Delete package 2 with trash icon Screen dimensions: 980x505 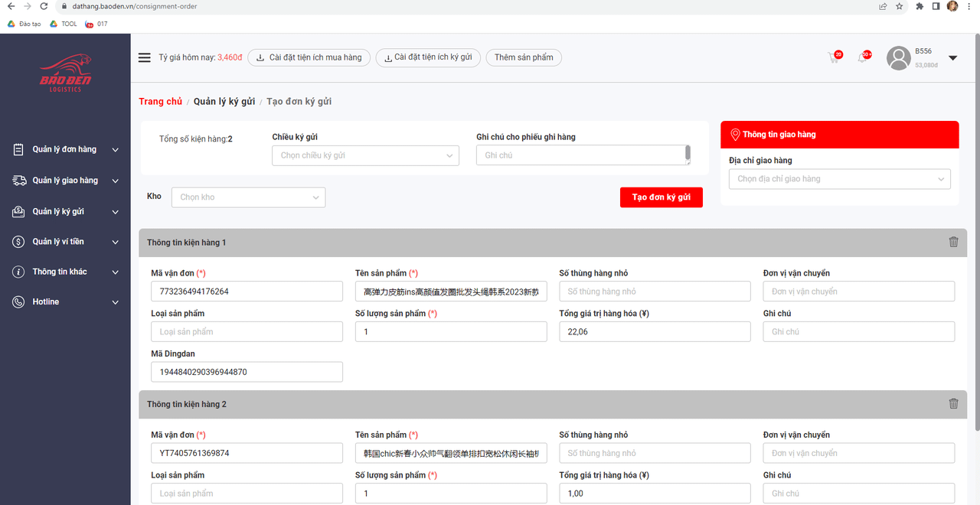coord(953,403)
